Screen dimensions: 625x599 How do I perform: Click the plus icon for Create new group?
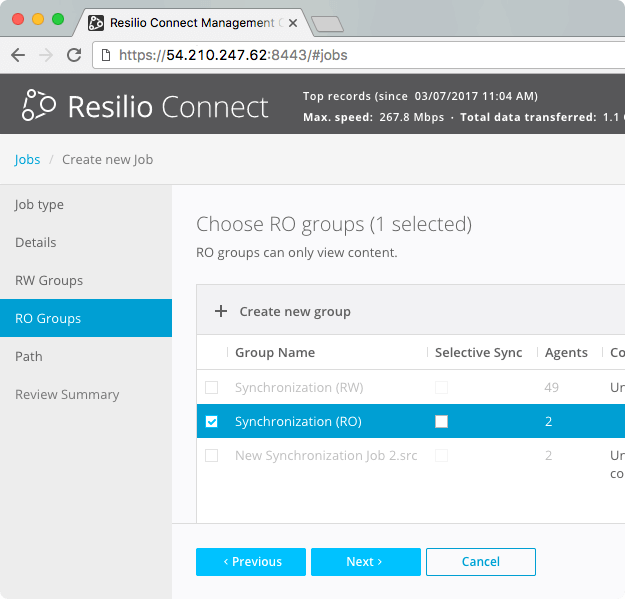tap(221, 311)
